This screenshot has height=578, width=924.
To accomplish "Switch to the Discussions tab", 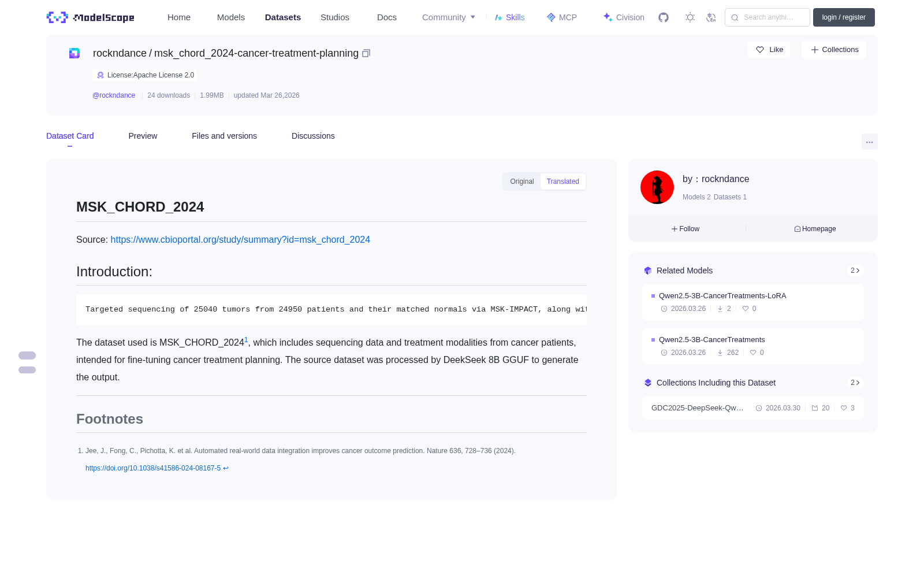I will click(313, 136).
